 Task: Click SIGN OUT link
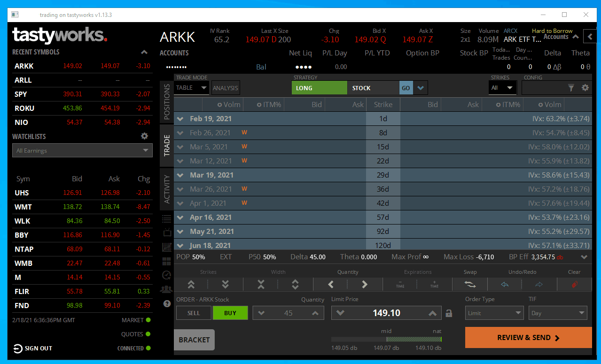point(39,349)
